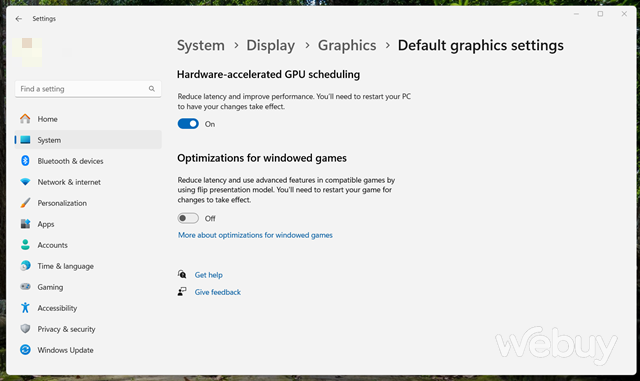This screenshot has width=640, height=381.
Task: Click the Give feedback person icon
Action: click(182, 292)
